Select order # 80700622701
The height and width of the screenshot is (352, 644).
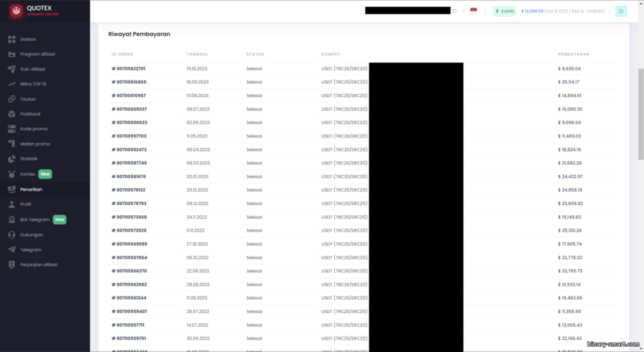point(129,68)
